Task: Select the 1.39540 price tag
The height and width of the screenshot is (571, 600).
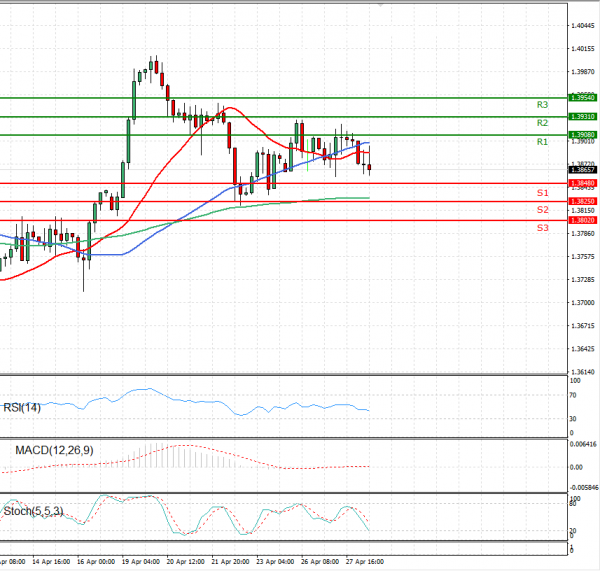Action: click(583, 98)
